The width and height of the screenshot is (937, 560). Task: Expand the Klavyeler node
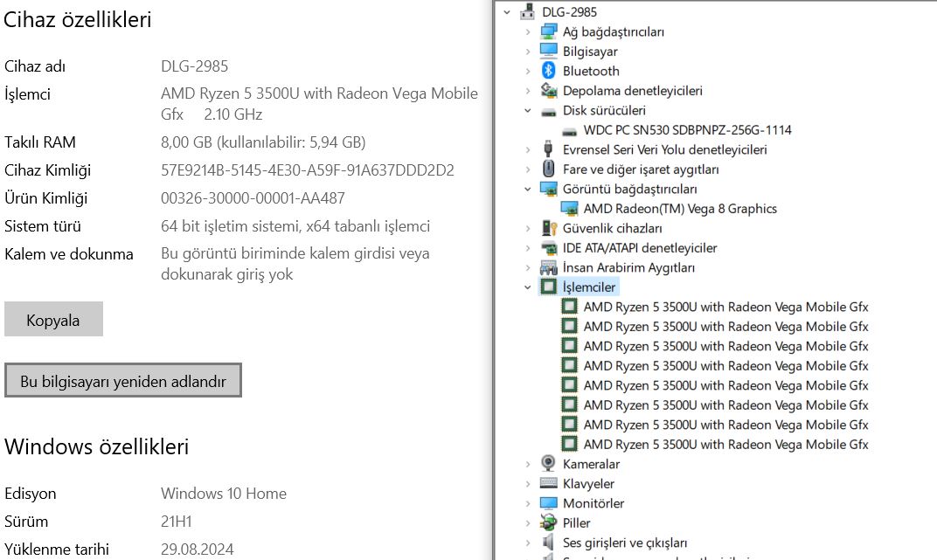click(528, 484)
